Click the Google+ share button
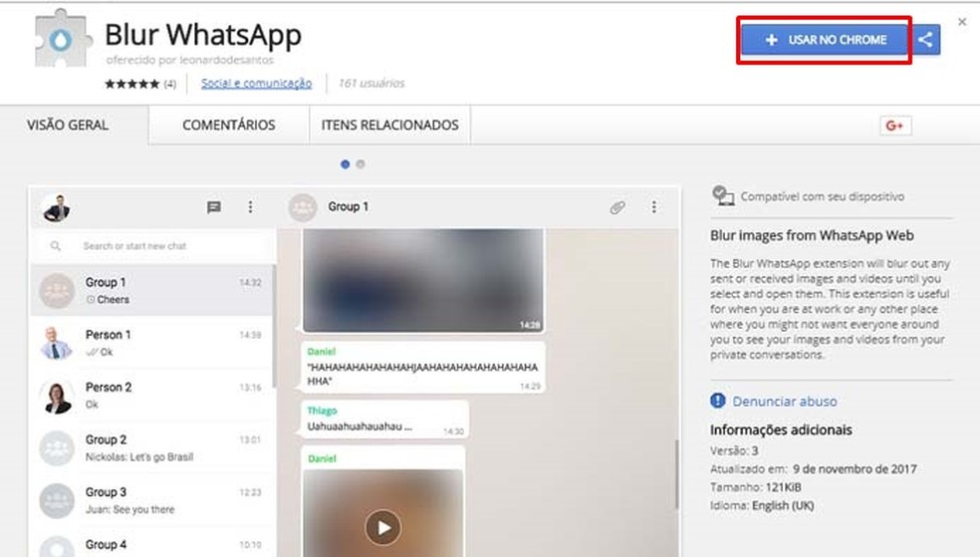The image size is (980, 557). point(895,126)
